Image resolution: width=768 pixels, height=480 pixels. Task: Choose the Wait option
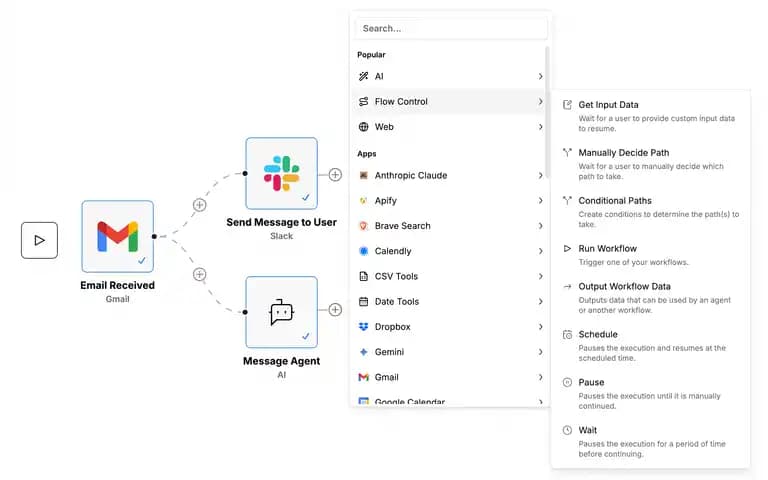[x=650, y=442]
